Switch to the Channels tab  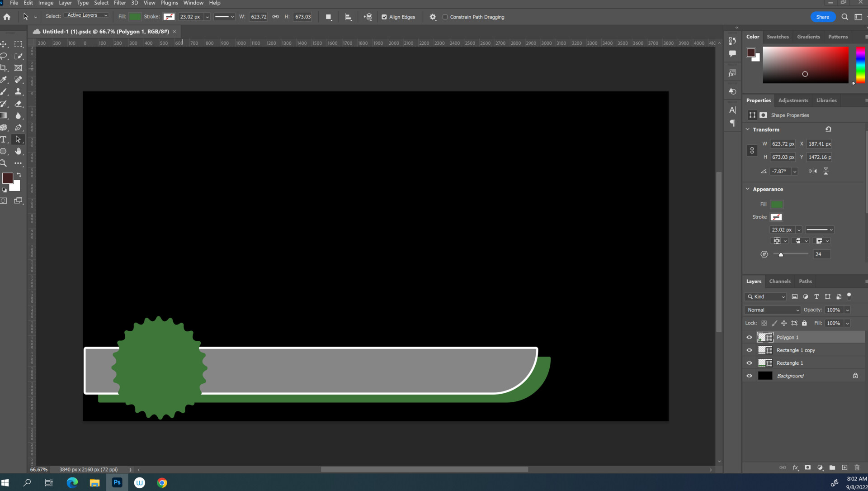pyautogui.click(x=779, y=281)
